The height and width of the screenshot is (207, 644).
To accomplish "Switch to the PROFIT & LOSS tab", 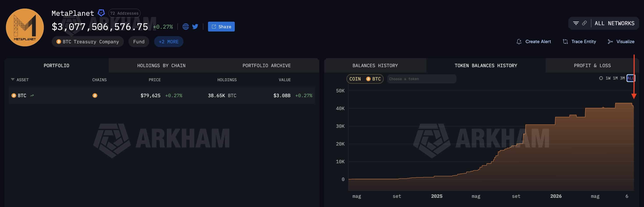I will click(592, 65).
